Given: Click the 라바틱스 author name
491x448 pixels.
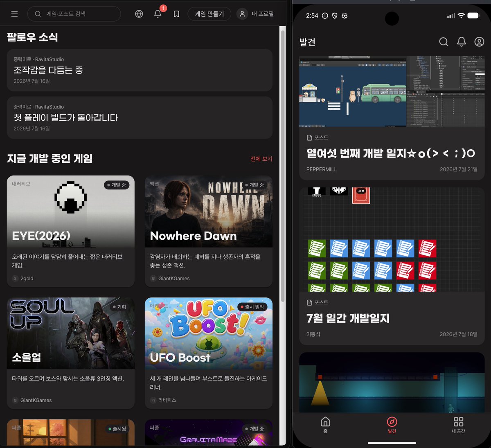Looking at the screenshot, I should pyautogui.click(x=167, y=400).
